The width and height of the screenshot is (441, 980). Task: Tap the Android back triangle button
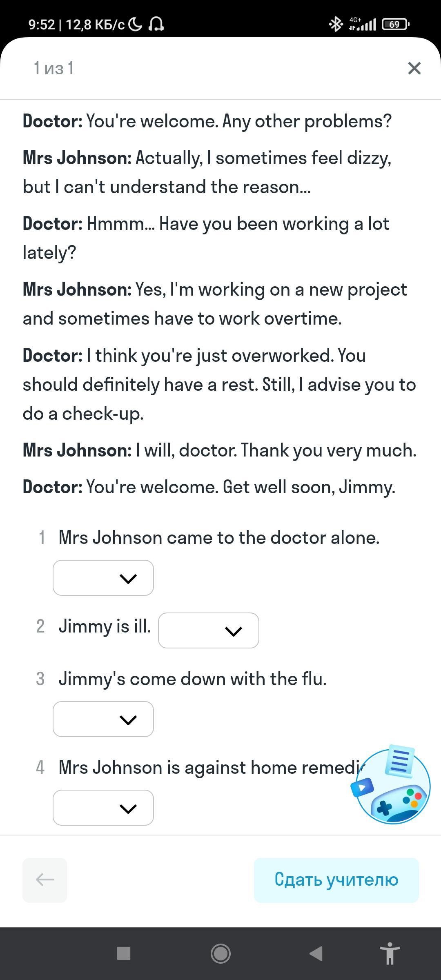click(x=316, y=953)
